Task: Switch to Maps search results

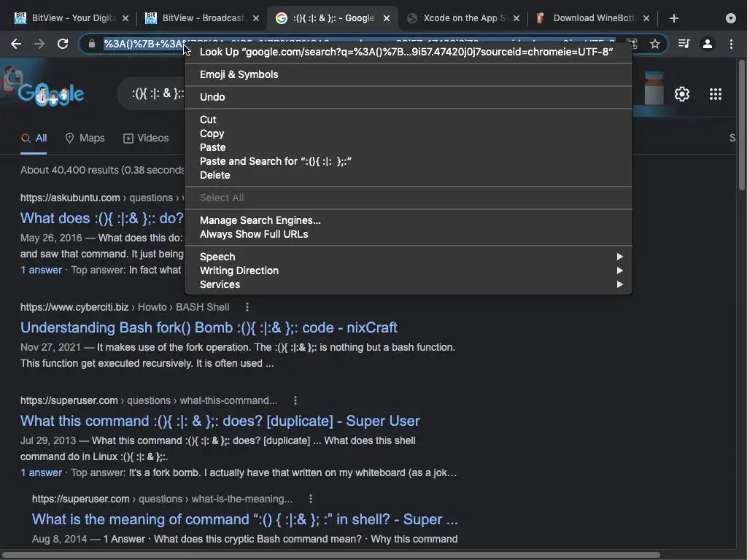Action: (x=85, y=138)
